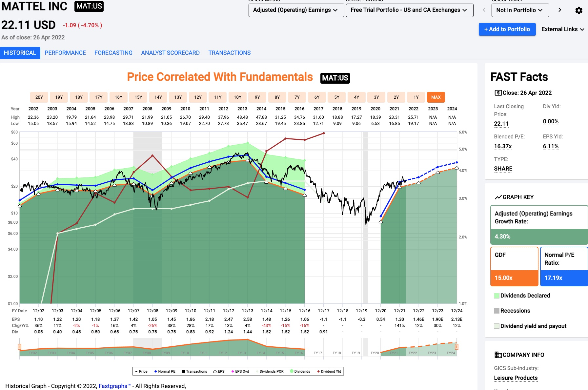Expand External Links menu
The image size is (588, 390).
(563, 29)
